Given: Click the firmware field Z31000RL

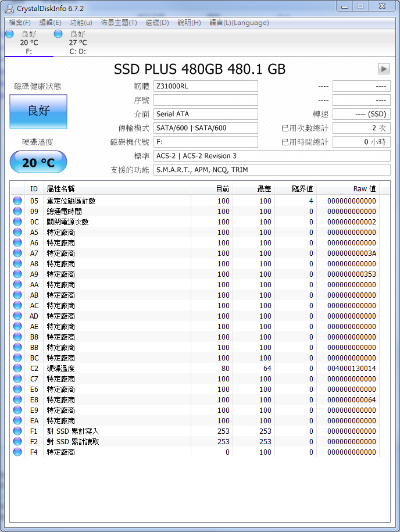Looking at the screenshot, I should (206, 86).
